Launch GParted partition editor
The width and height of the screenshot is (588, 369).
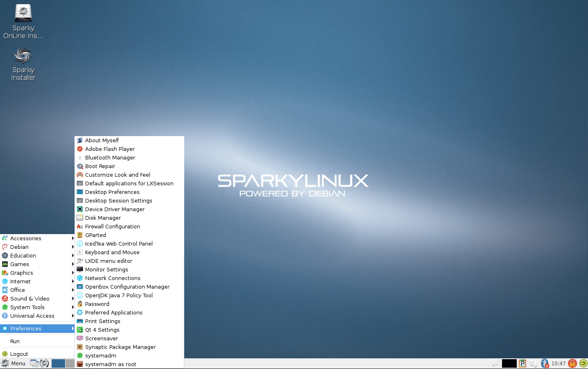click(x=129, y=235)
